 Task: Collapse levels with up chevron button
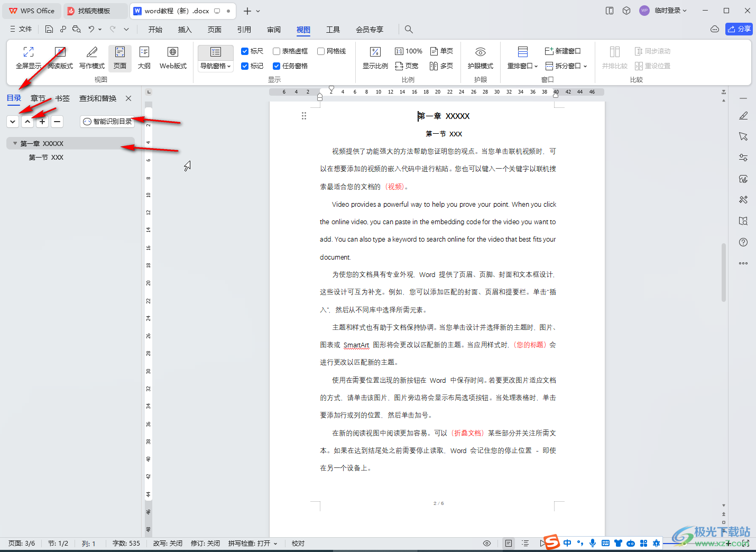click(x=27, y=122)
